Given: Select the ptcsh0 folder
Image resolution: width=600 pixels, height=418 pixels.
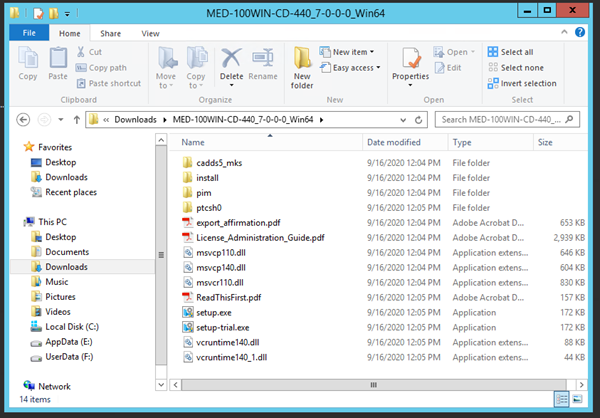Looking at the screenshot, I should pos(209,207).
